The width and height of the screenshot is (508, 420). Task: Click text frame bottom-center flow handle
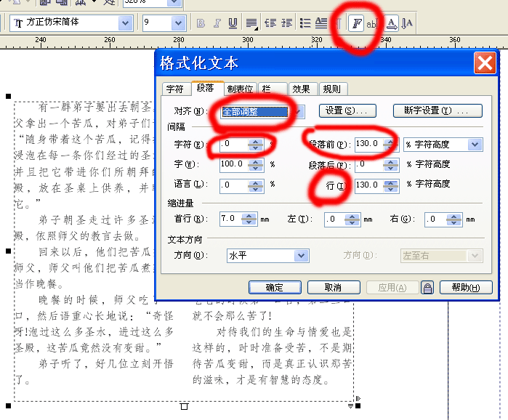[184, 406]
